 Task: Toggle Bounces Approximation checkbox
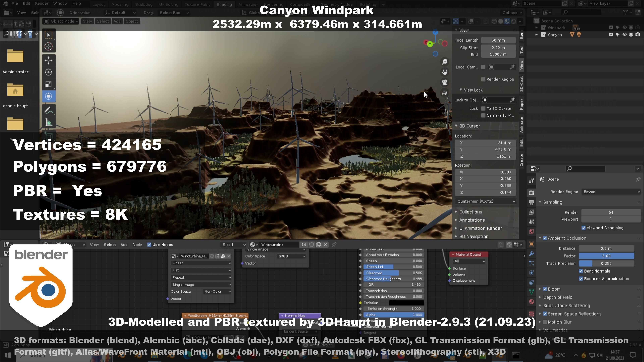click(581, 279)
